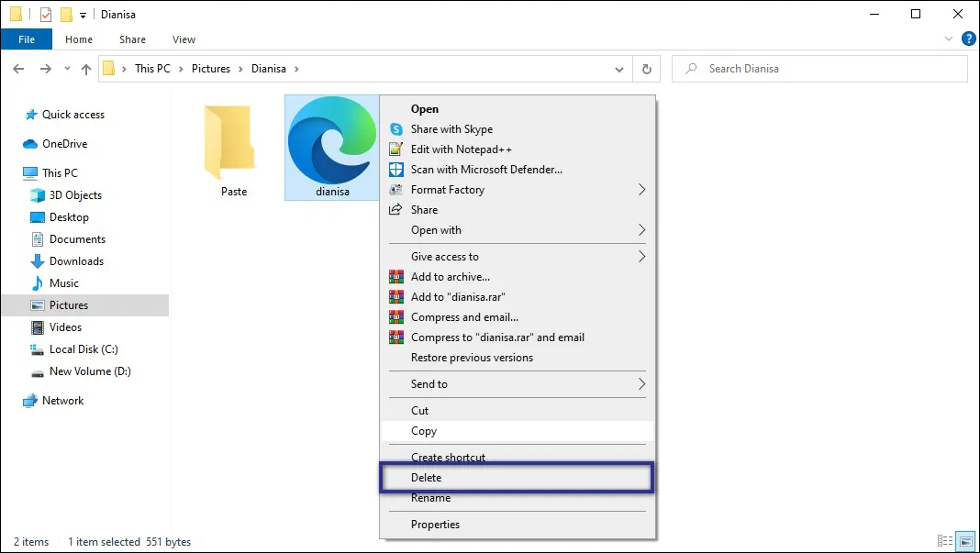Go up one folder level
Viewport: 980px width, 553px height.
[85, 68]
